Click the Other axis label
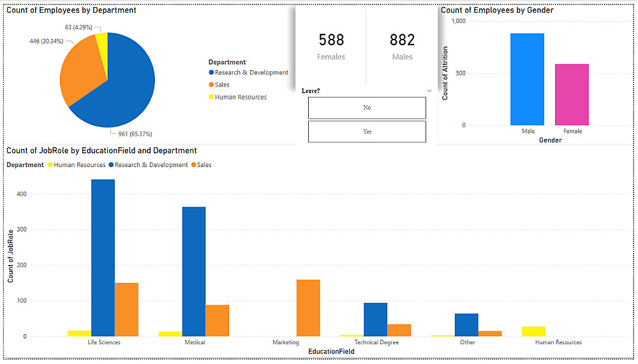 coord(468,342)
